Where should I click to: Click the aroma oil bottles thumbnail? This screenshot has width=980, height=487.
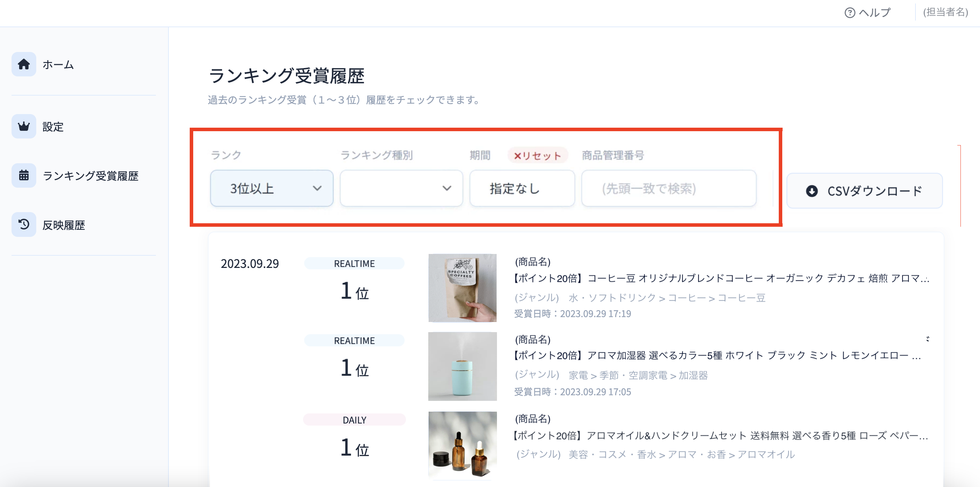coord(462,445)
